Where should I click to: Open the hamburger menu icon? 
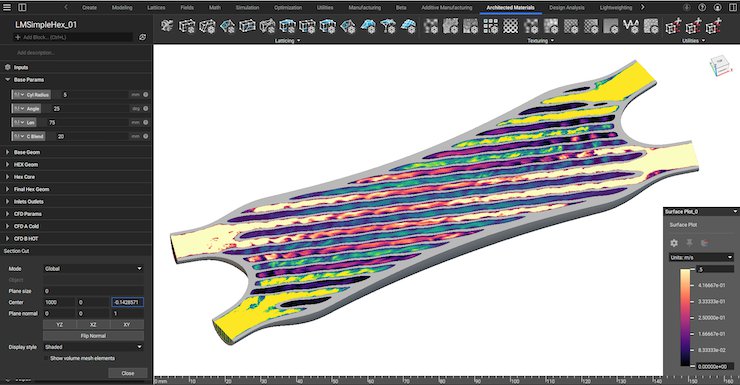[x=8, y=8]
